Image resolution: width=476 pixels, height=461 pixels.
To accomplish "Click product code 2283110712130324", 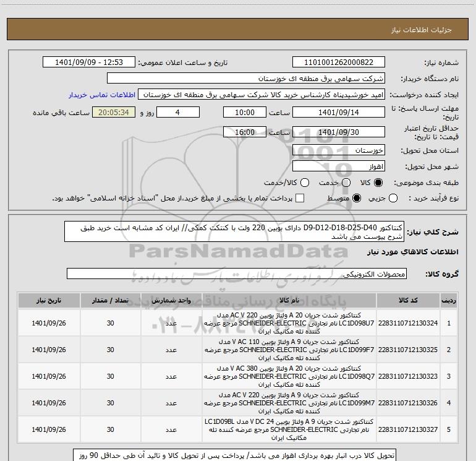I will click(408, 323).
